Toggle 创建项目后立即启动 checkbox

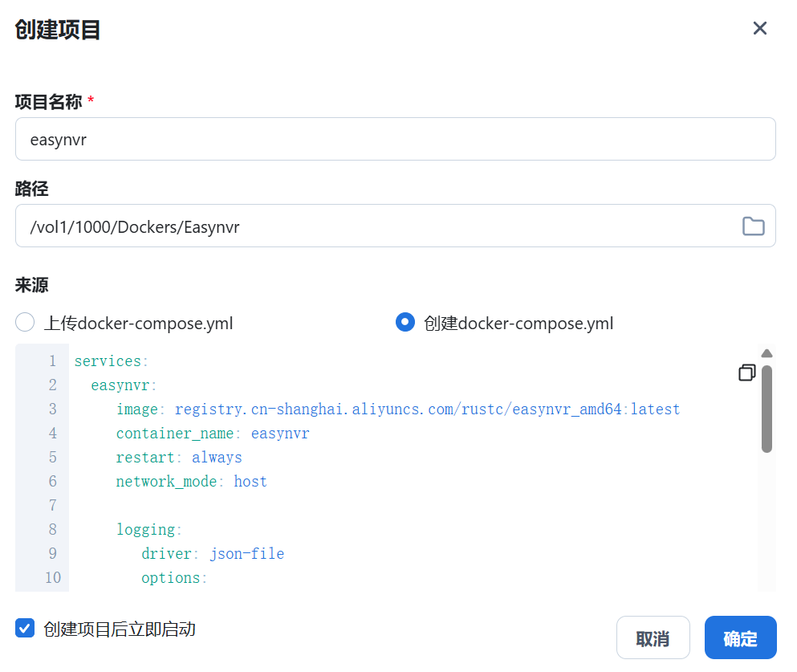click(x=25, y=629)
